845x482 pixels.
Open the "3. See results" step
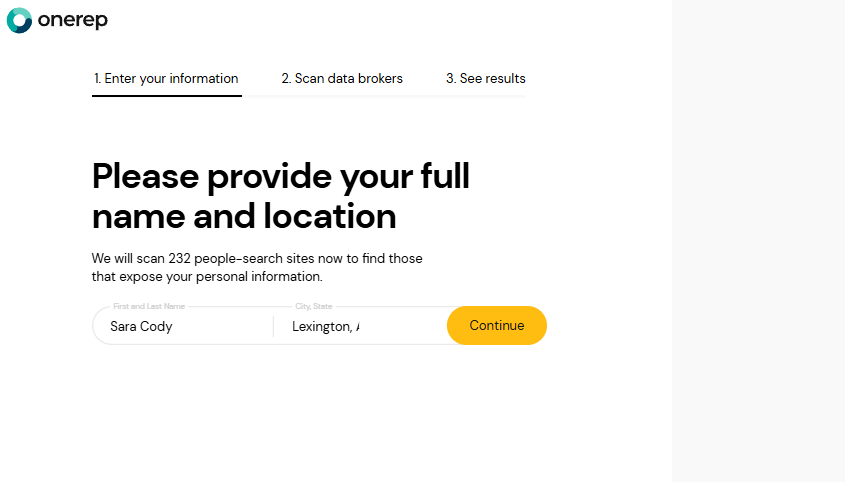point(485,79)
